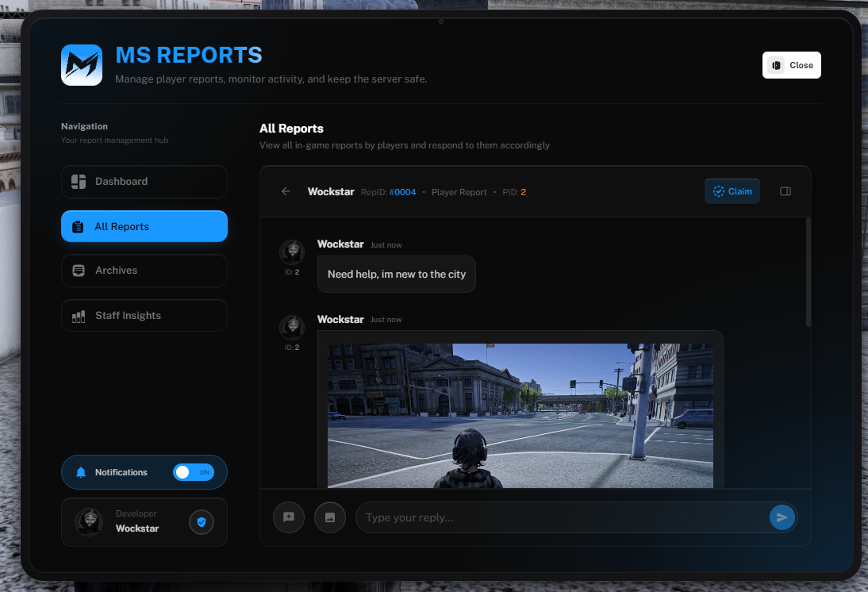Click the attach image icon
868x592 pixels.
pyautogui.click(x=330, y=517)
